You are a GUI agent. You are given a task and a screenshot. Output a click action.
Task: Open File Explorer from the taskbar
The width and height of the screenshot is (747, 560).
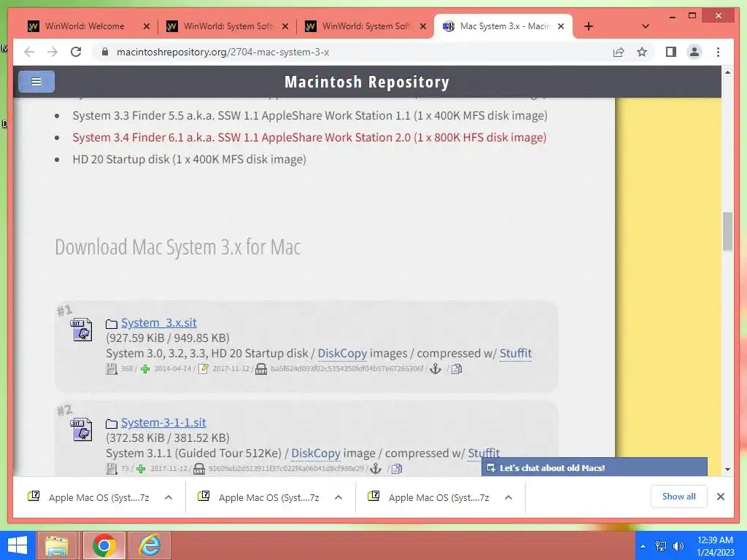click(x=57, y=545)
